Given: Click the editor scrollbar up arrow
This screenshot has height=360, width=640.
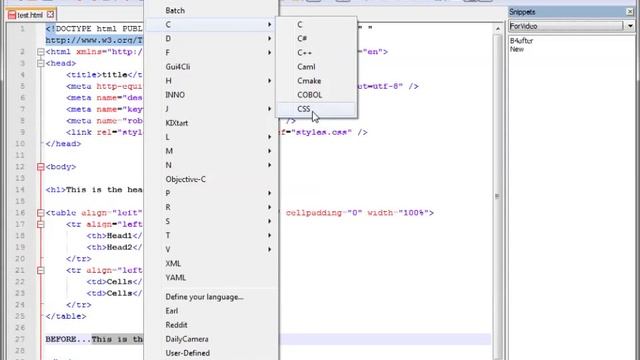Looking at the screenshot, I should [x=498, y=29].
